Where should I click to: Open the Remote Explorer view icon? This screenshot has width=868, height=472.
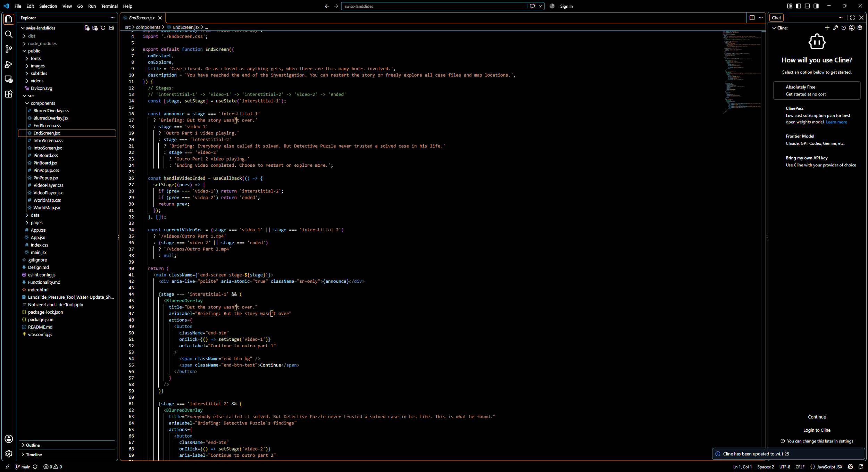9,79
